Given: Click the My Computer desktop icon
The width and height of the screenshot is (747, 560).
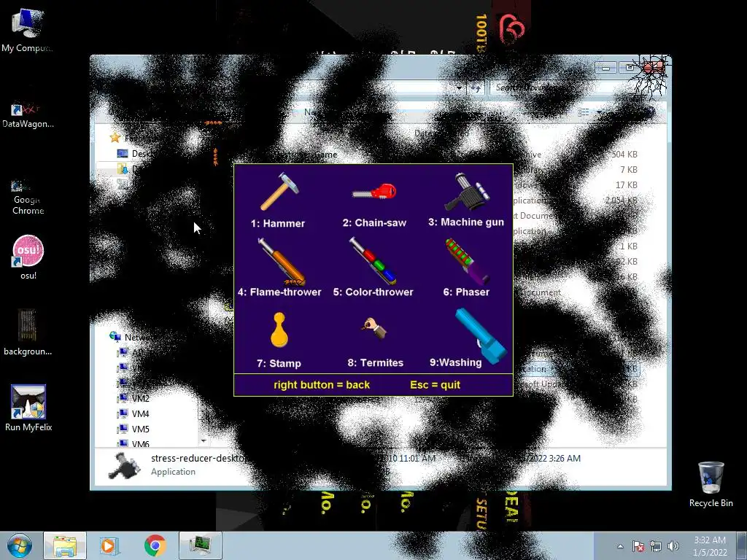Looking at the screenshot, I should (x=28, y=31).
